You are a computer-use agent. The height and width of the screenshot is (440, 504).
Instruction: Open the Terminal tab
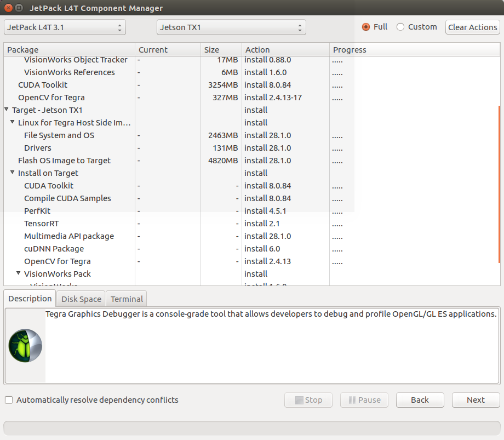tap(127, 299)
